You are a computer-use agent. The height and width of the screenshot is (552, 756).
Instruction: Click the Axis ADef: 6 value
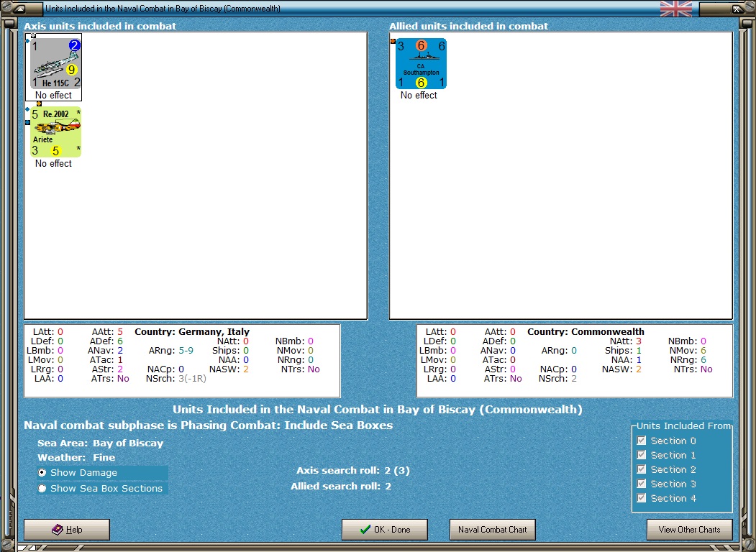point(120,341)
